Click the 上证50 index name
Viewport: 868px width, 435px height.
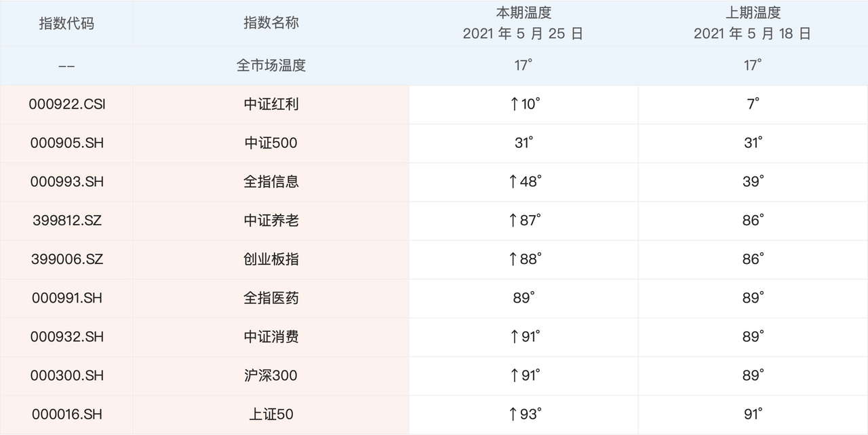point(271,414)
